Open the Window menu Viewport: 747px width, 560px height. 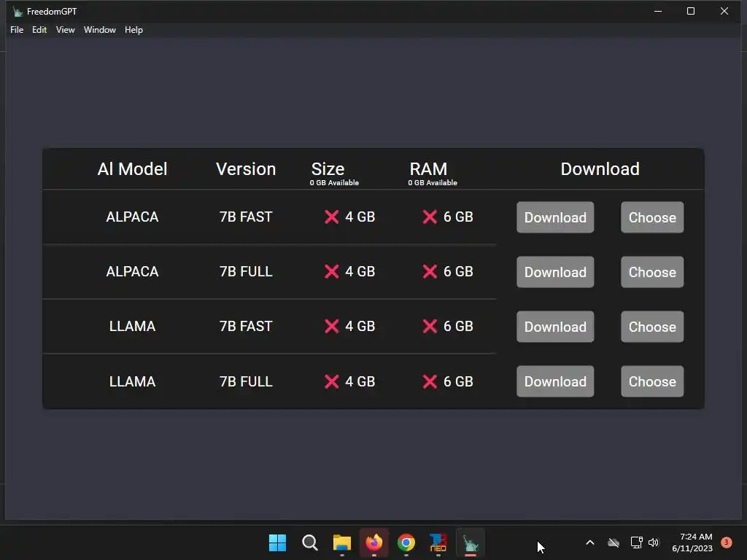(x=99, y=29)
